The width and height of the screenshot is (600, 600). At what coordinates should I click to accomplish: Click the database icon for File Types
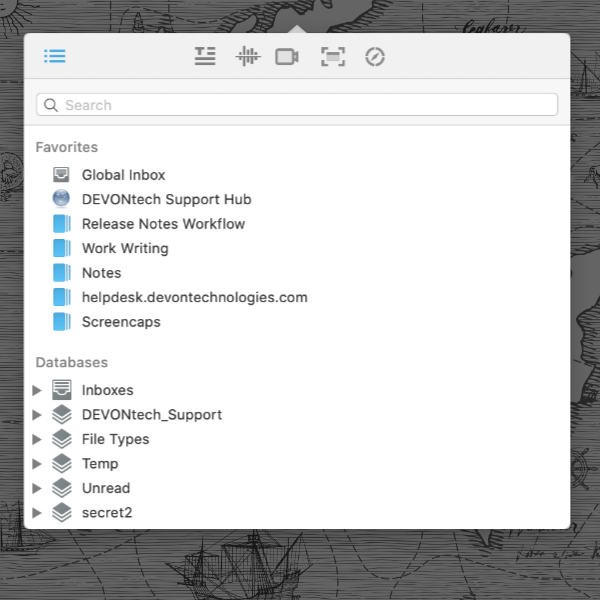[x=62, y=439]
